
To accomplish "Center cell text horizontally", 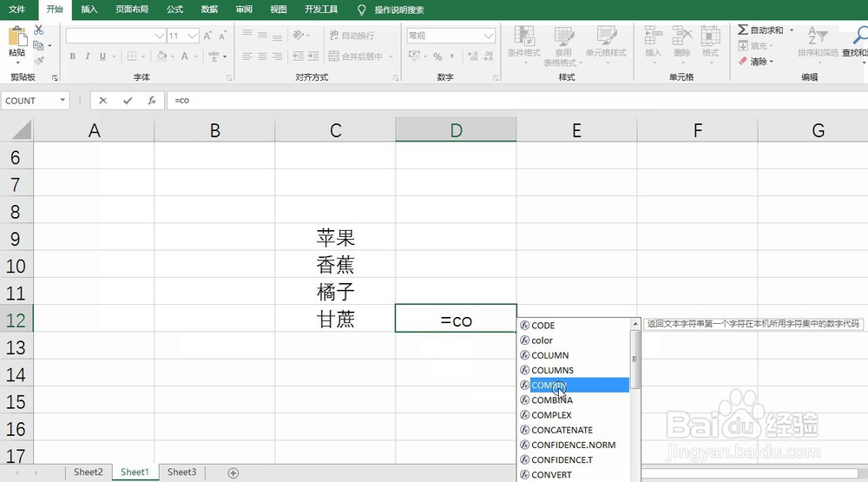I will tap(262, 56).
